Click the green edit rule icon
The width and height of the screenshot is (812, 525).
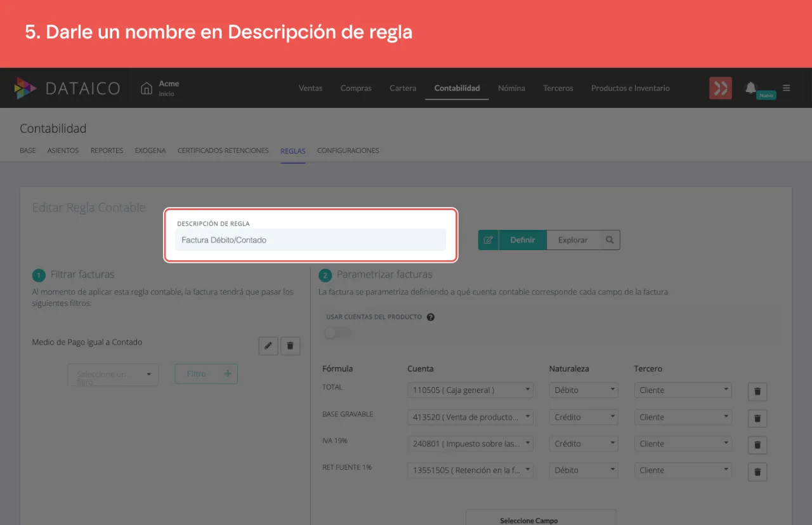tap(488, 240)
